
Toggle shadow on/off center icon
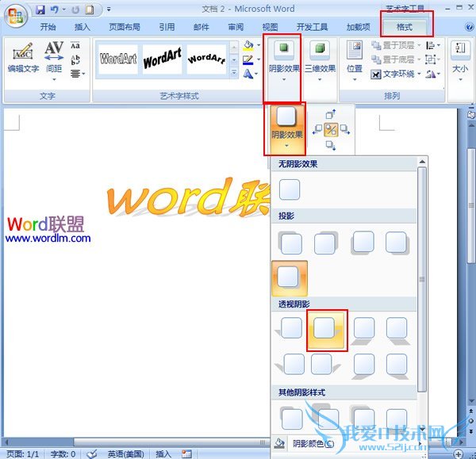click(331, 130)
